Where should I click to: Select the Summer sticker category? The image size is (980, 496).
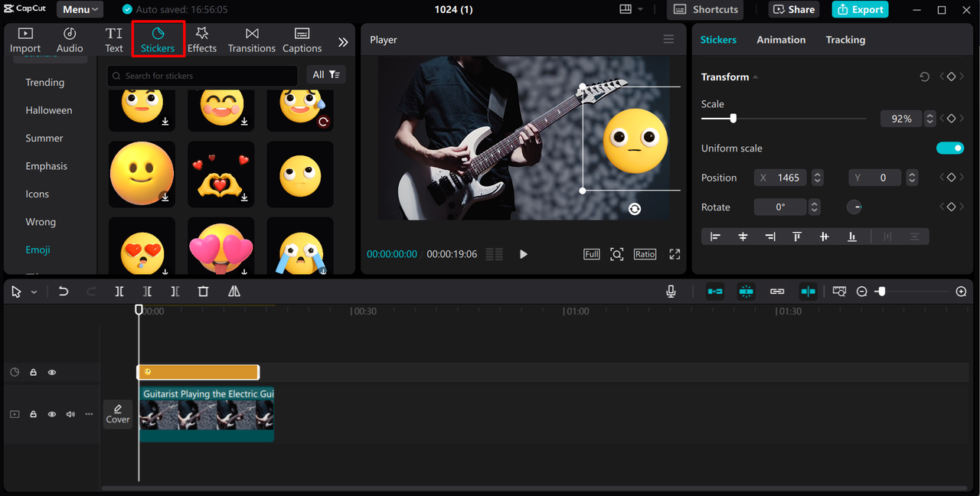click(x=44, y=139)
